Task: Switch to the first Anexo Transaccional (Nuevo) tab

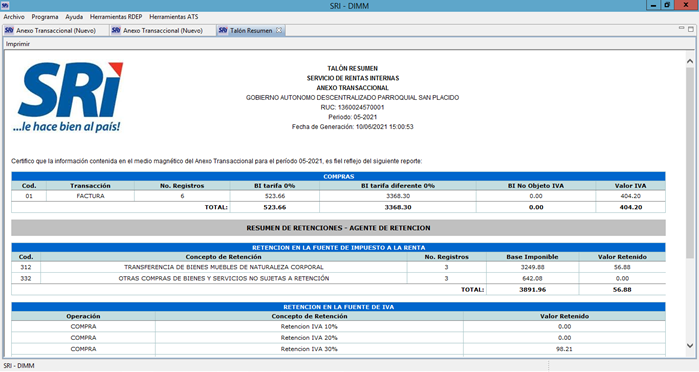Action: 55,30
